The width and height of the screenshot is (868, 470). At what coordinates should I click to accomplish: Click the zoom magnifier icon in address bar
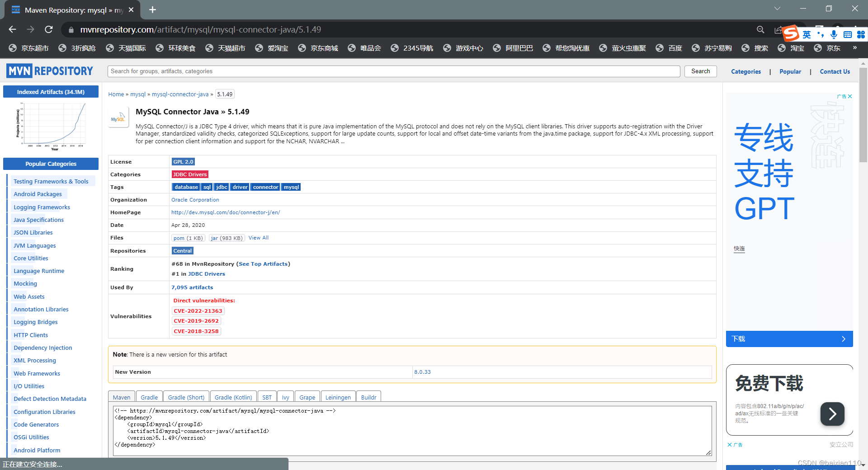point(760,29)
